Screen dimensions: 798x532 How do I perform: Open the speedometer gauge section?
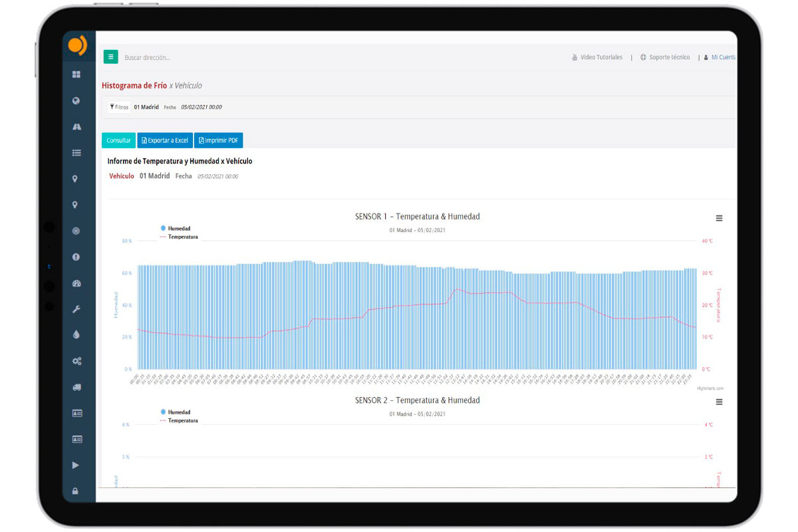[76, 283]
